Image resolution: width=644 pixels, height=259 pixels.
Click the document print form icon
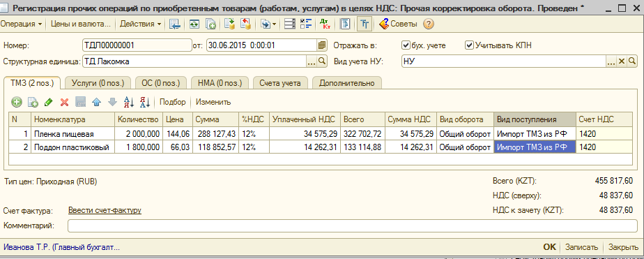coord(346,24)
